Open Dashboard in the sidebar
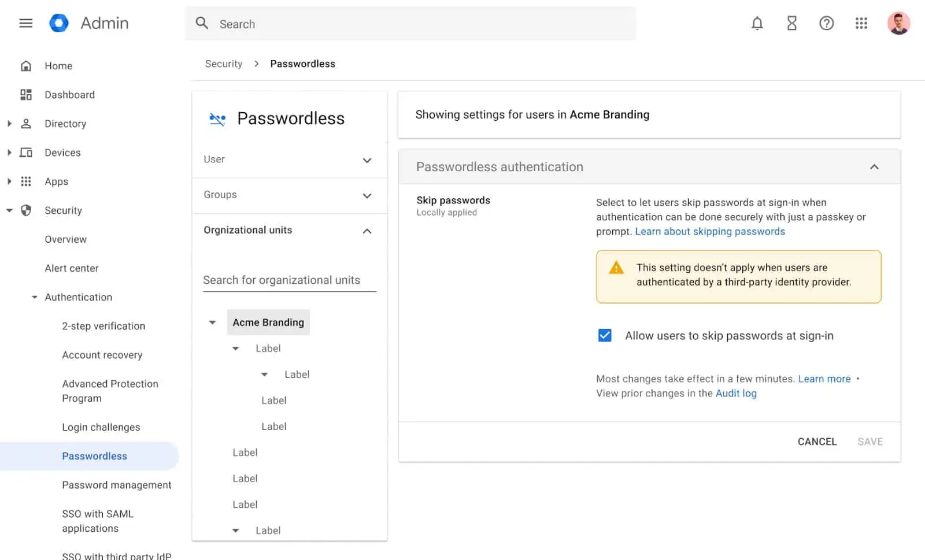 69,95
